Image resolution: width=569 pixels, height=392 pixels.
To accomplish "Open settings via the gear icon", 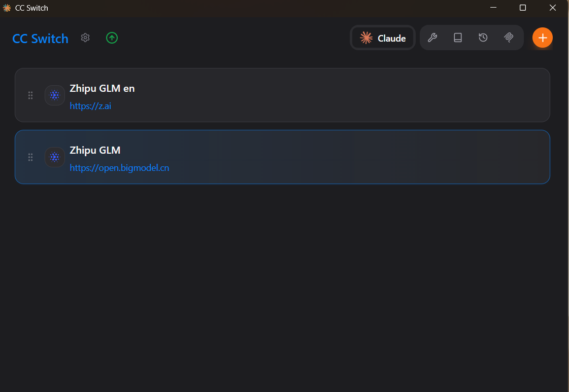I will coord(85,38).
